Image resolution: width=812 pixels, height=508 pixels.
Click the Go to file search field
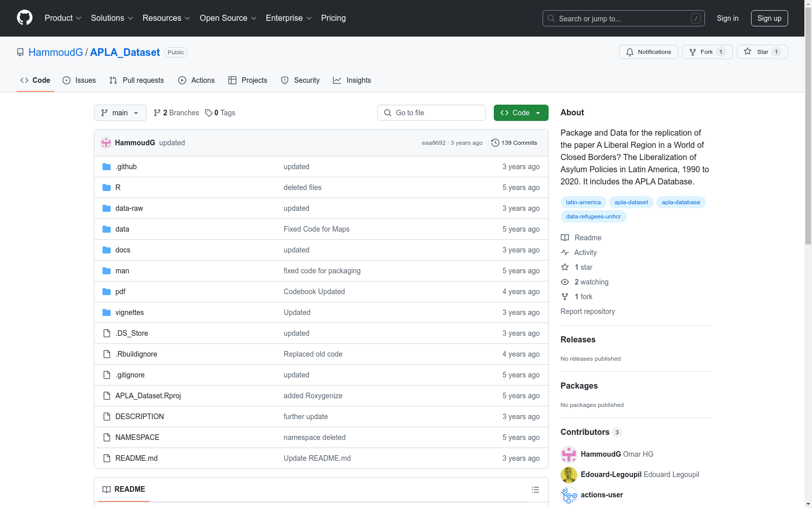431,113
